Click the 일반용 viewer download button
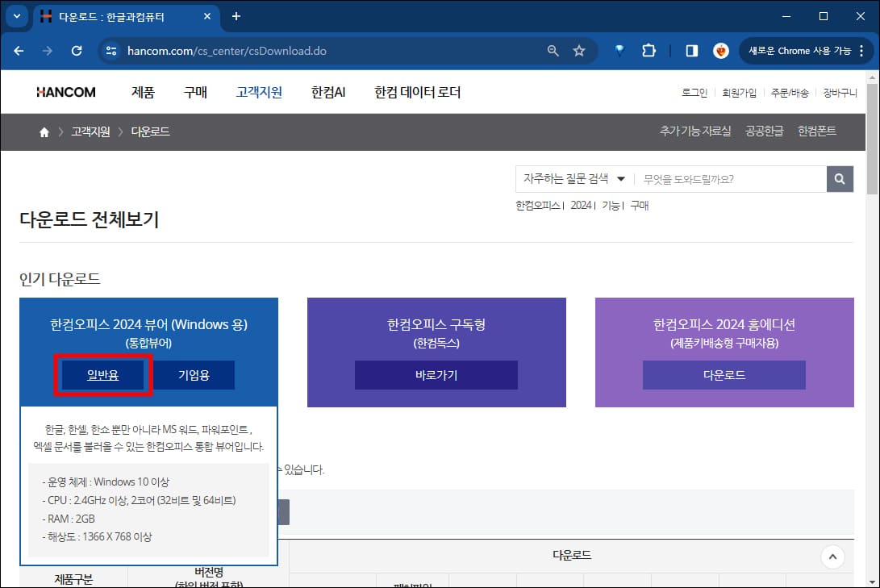This screenshot has height=588, width=880. click(103, 374)
